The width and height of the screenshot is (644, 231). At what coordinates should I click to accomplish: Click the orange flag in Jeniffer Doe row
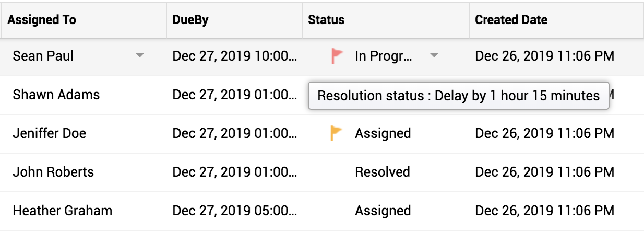[x=337, y=133]
